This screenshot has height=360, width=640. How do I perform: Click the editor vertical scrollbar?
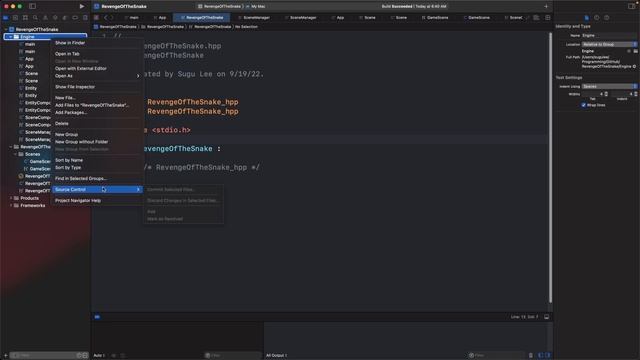(x=551, y=167)
